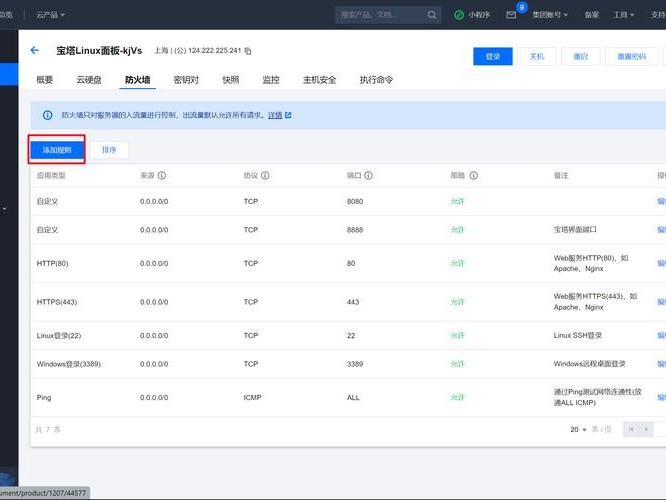Select the 宝塔界面端口 remark cell
The image size is (666, 500).
(x=575, y=230)
